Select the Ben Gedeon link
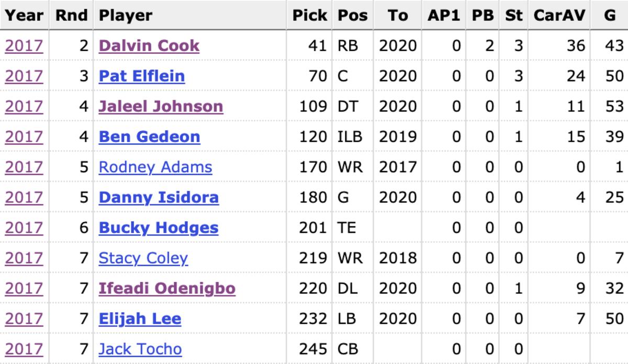 tap(149, 136)
